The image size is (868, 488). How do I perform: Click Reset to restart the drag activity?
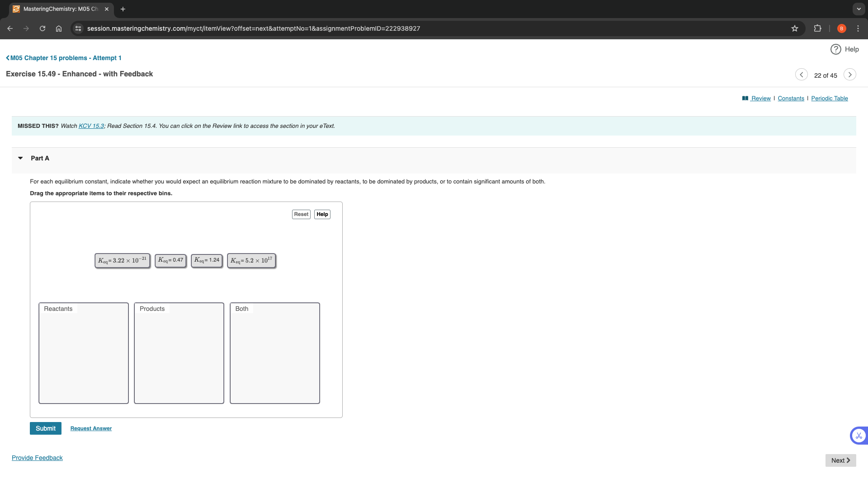(301, 214)
